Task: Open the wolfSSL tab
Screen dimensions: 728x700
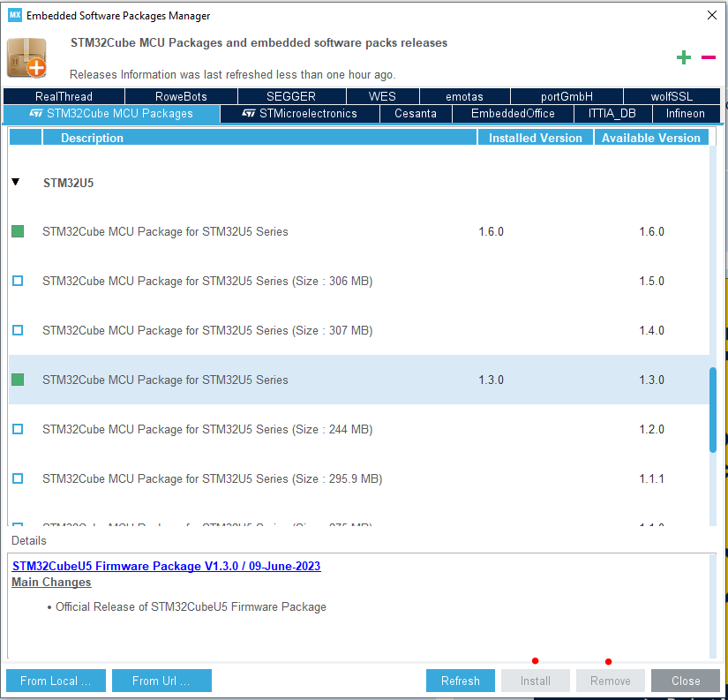Action: pos(672,95)
